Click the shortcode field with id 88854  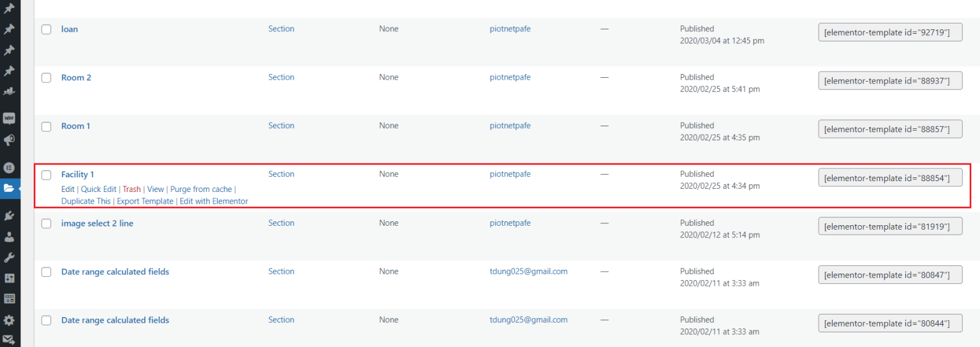tap(890, 178)
